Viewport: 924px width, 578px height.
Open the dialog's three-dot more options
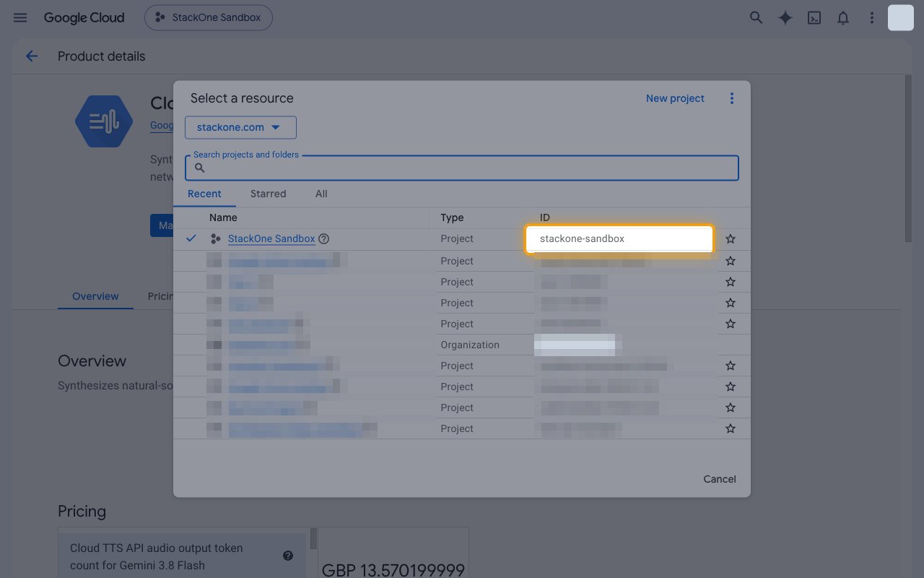[x=731, y=98]
